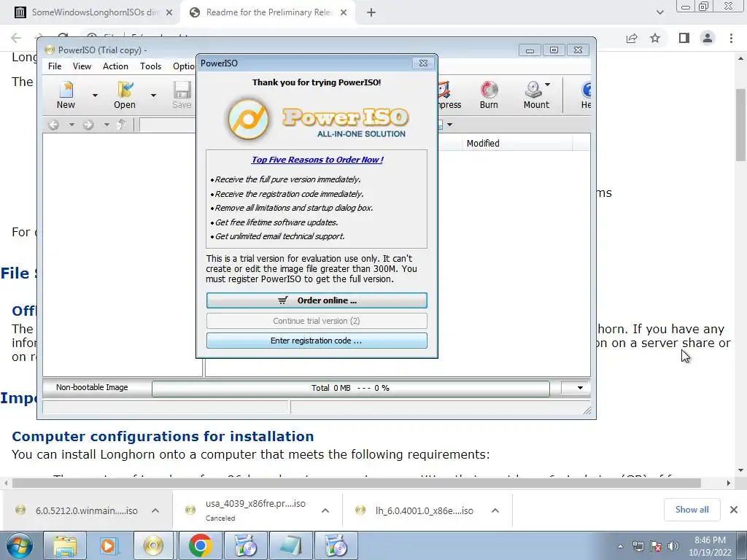This screenshot has height=560, width=747.
Task: Open the Windows Start menu
Action: tap(18, 545)
